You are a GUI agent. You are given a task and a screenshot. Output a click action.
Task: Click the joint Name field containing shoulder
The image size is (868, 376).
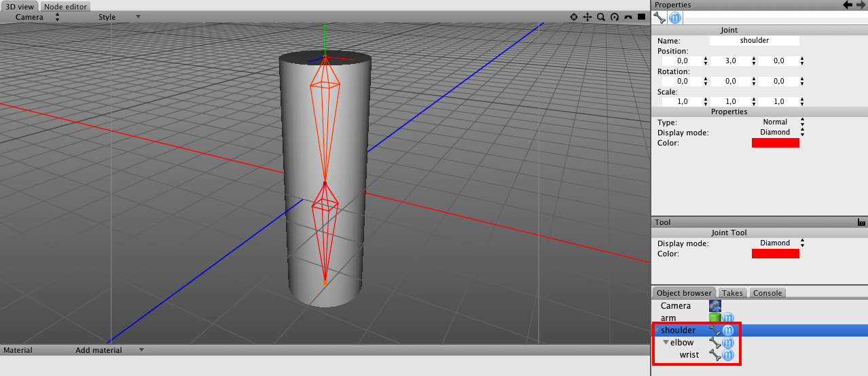754,41
